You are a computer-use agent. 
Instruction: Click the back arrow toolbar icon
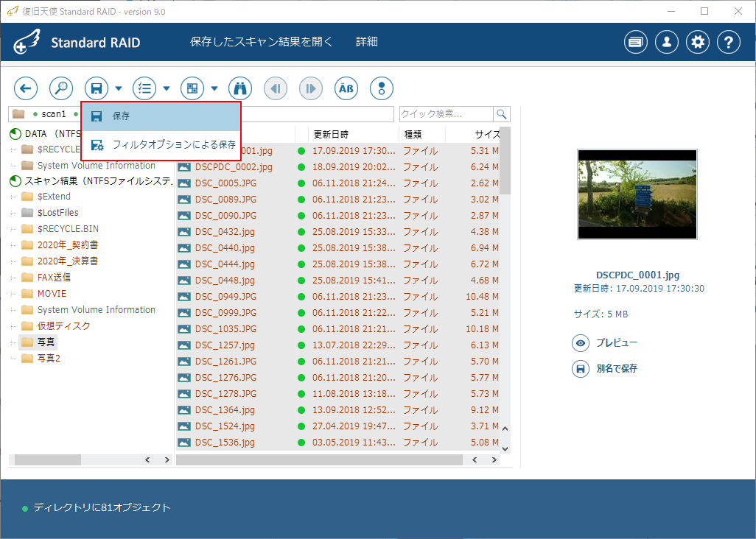(26, 88)
